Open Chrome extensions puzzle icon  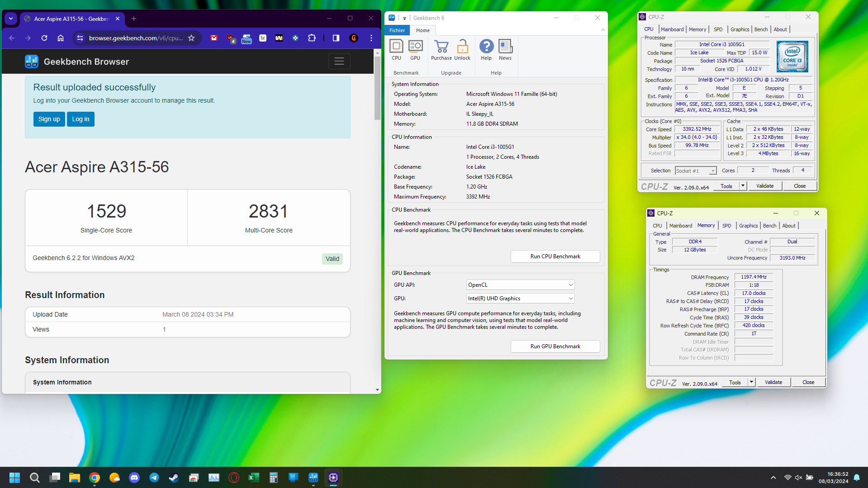tap(312, 38)
